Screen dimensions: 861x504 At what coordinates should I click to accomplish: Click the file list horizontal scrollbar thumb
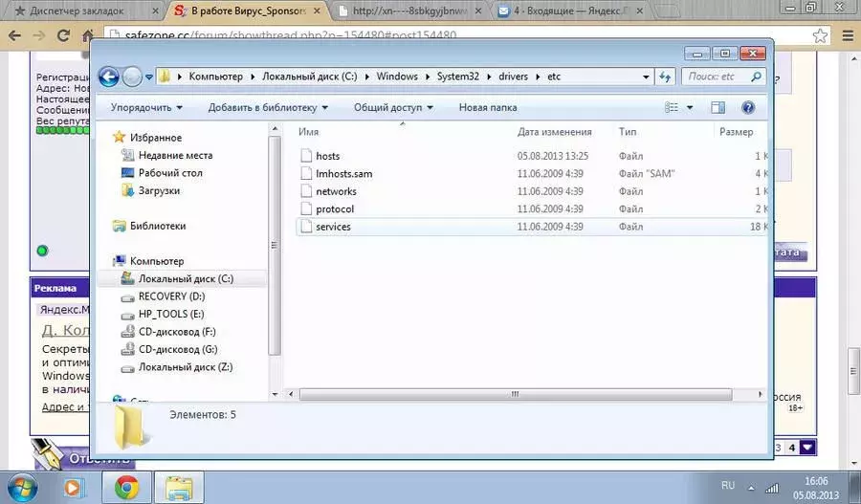tap(515, 394)
